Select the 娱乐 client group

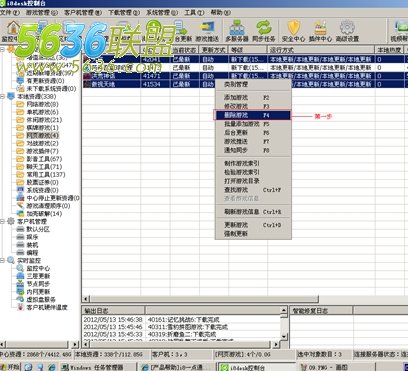[28, 237]
